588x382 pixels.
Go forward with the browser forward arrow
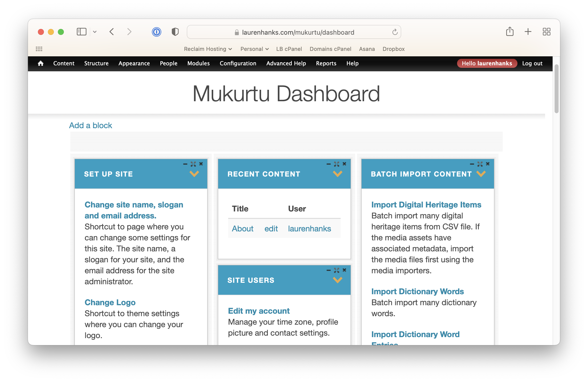(129, 32)
